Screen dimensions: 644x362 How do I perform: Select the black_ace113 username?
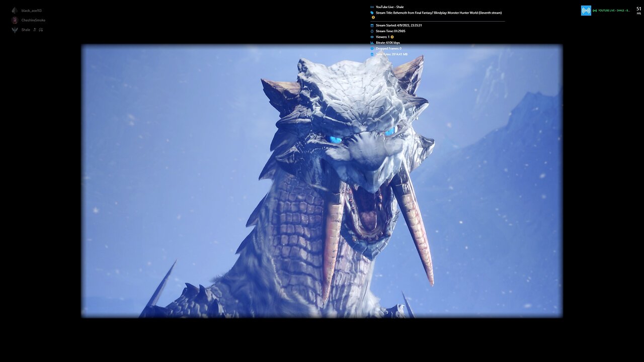point(32,11)
